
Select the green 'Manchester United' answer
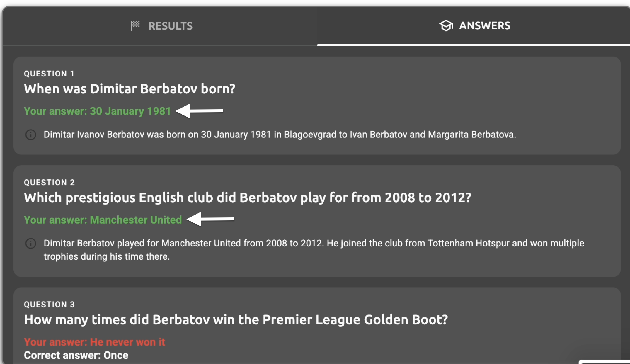coord(103,220)
